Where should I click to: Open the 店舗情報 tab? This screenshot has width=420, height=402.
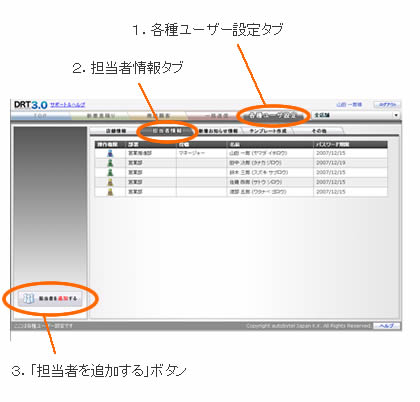click(116, 131)
